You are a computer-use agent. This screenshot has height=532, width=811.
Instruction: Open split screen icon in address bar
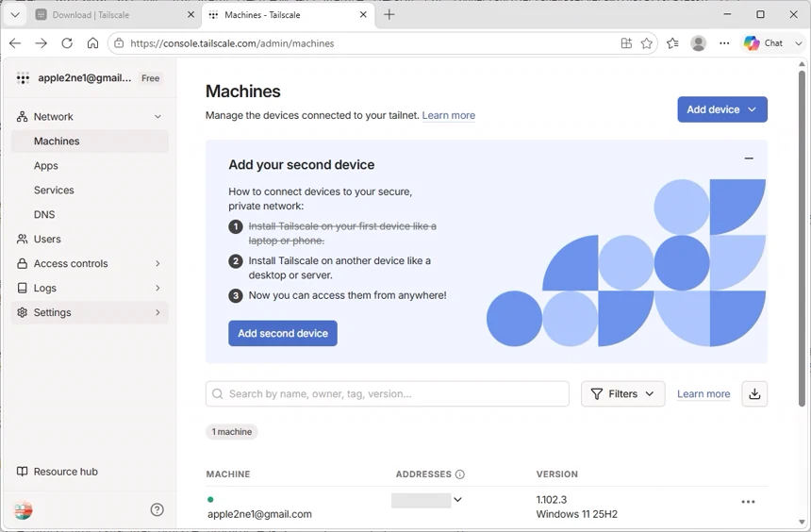coord(626,43)
